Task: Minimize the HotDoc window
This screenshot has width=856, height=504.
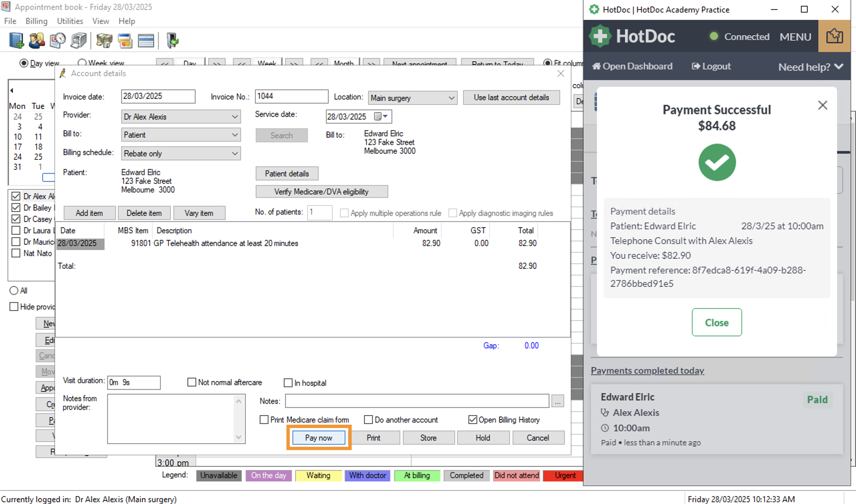Action: [774, 9]
